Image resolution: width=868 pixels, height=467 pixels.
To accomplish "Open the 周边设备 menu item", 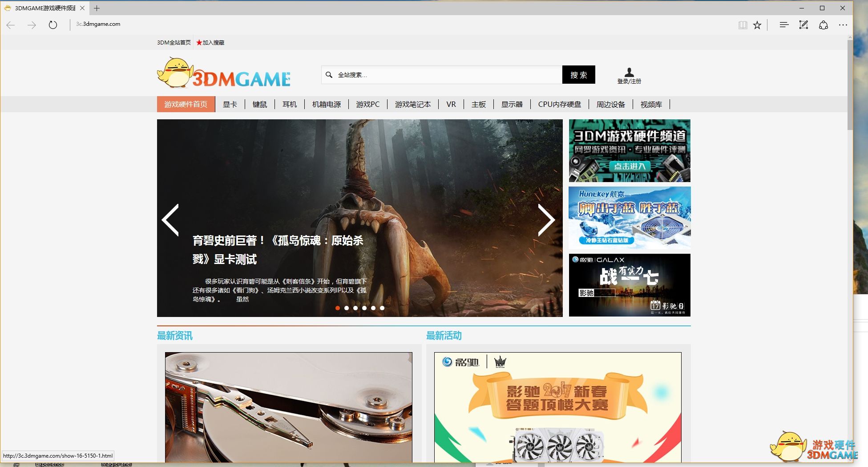I will [x=611, y=104].
